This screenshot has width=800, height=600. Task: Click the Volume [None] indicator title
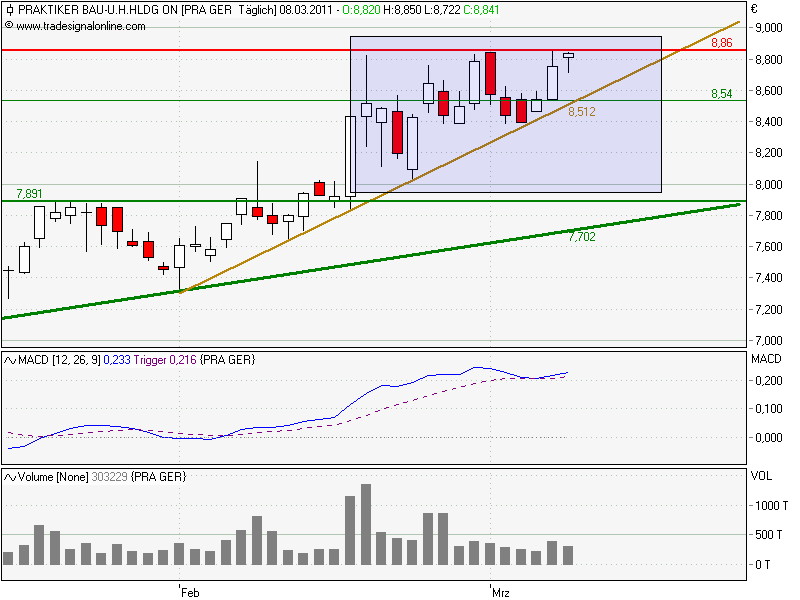[54, 477]
